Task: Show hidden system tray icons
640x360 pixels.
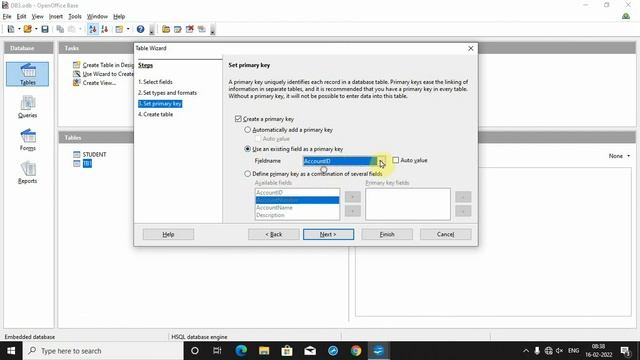Action: 526,351
